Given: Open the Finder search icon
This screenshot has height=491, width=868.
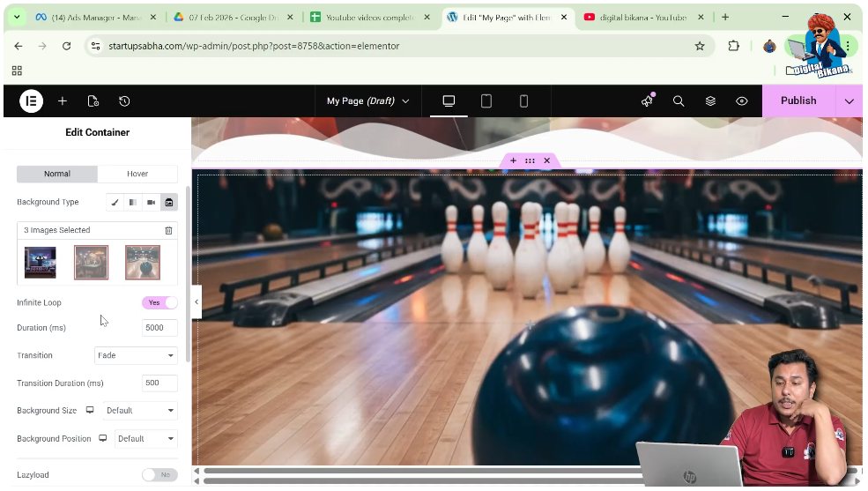Looking at the screenshot, I should point(679,101).
